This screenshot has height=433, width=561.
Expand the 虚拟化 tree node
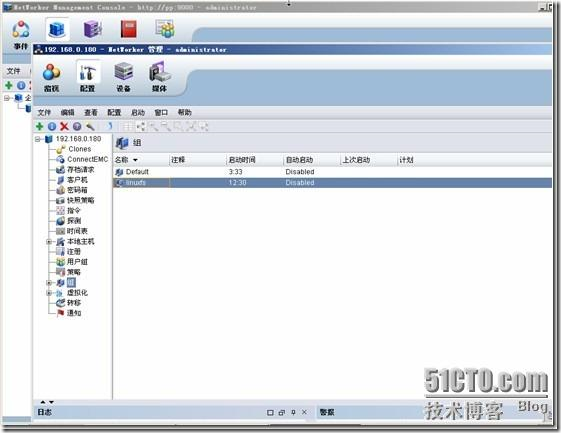coord(49,293)
